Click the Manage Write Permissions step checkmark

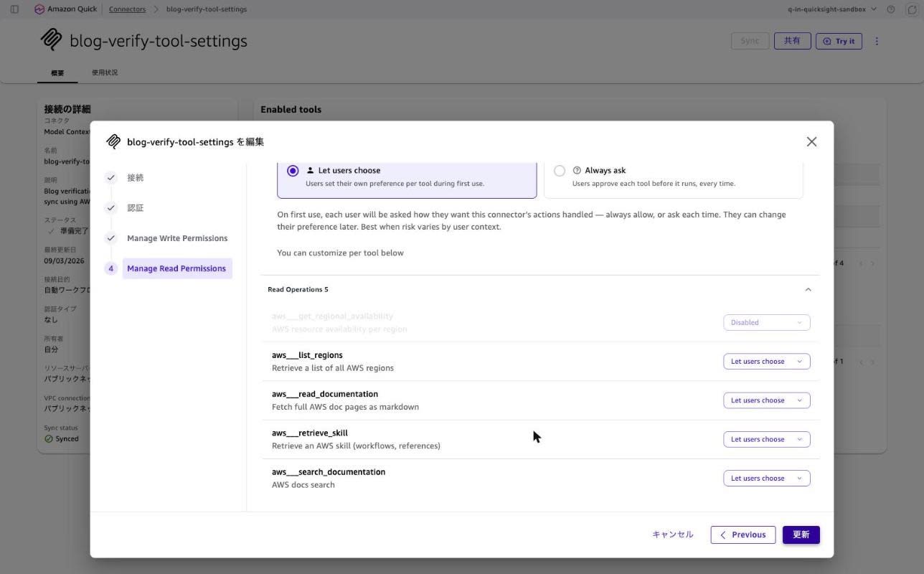pos(110,237)
